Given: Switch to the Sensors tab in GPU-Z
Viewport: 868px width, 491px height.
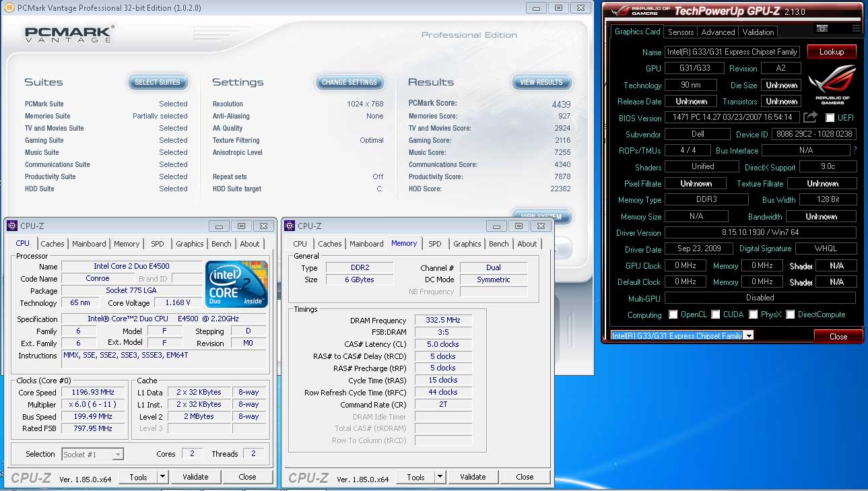Looking at the screenshot, I should coord(681,32).
